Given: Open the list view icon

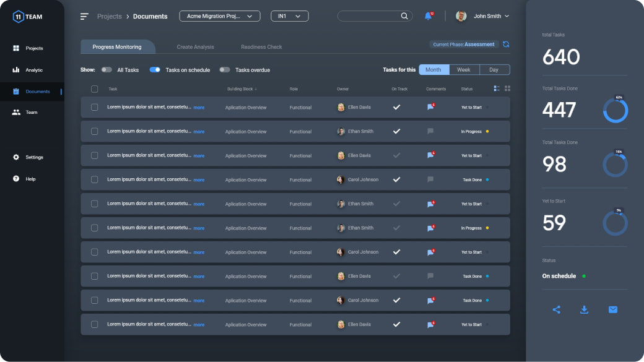Looking at the screenshot, I should point(497,88).
